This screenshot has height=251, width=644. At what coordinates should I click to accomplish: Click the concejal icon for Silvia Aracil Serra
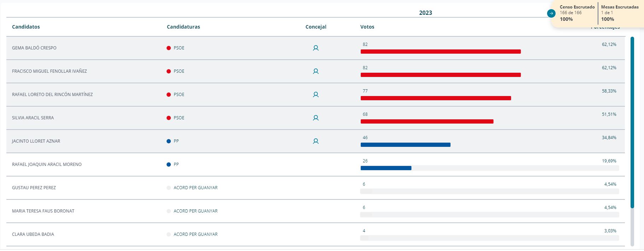point(316,118)
